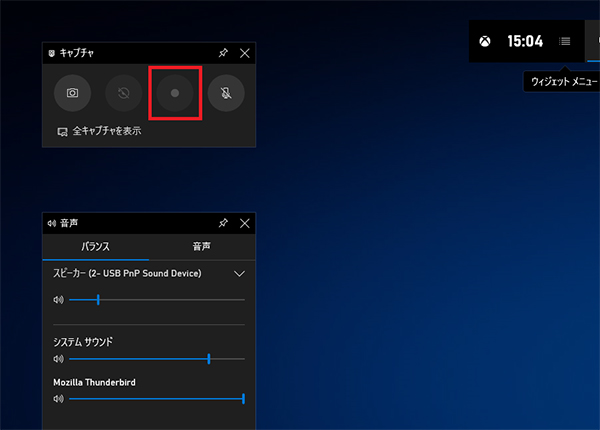Viewport: 600px width, 430px height.
Task: Click the 15:04 clock in the Game Bar
Action: 525,41
